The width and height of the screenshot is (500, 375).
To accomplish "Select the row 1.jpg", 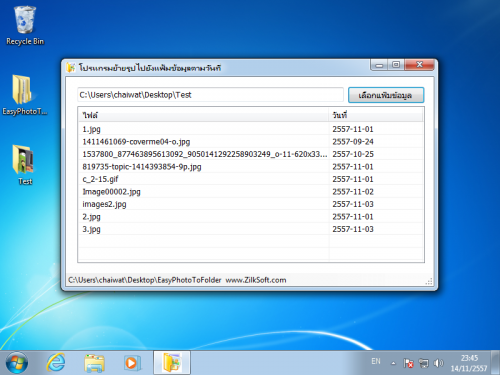I will point(251,129).
